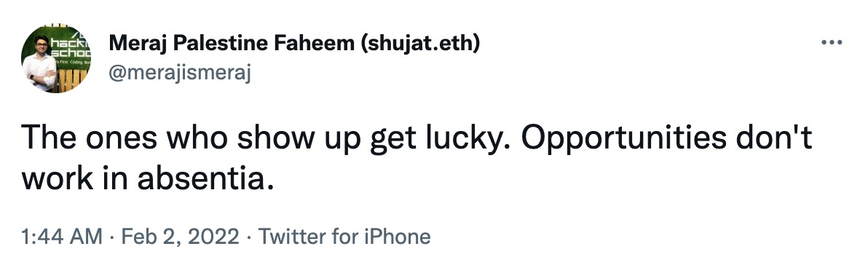This screenshot has height=265, width=868.
Task: Select the Feb 2, 2022 date
Action: tap(180, 237)
